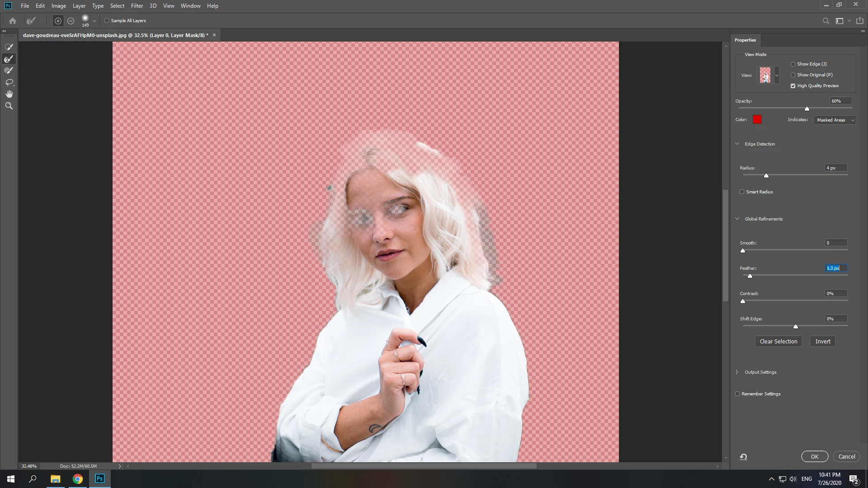868x488 pixels.
Task: Select the Quick Selection tool
Action: pyautogui.click(x=9, y=47)
